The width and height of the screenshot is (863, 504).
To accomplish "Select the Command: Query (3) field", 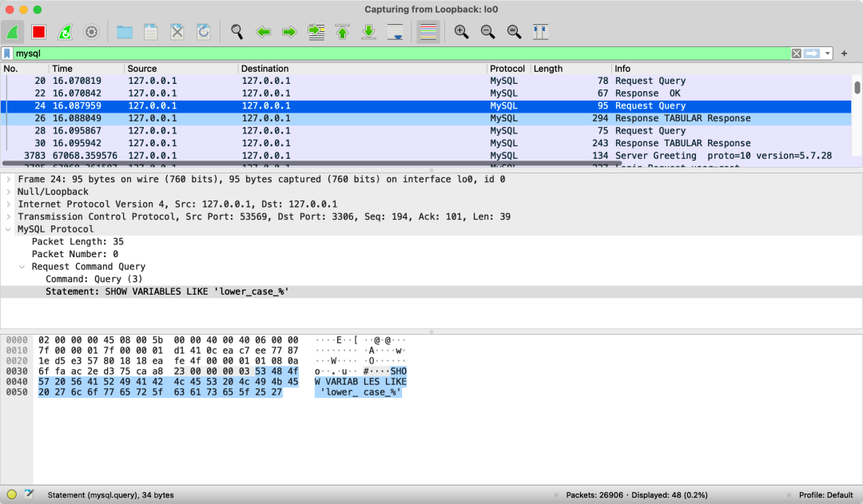I will pos(94,279).
